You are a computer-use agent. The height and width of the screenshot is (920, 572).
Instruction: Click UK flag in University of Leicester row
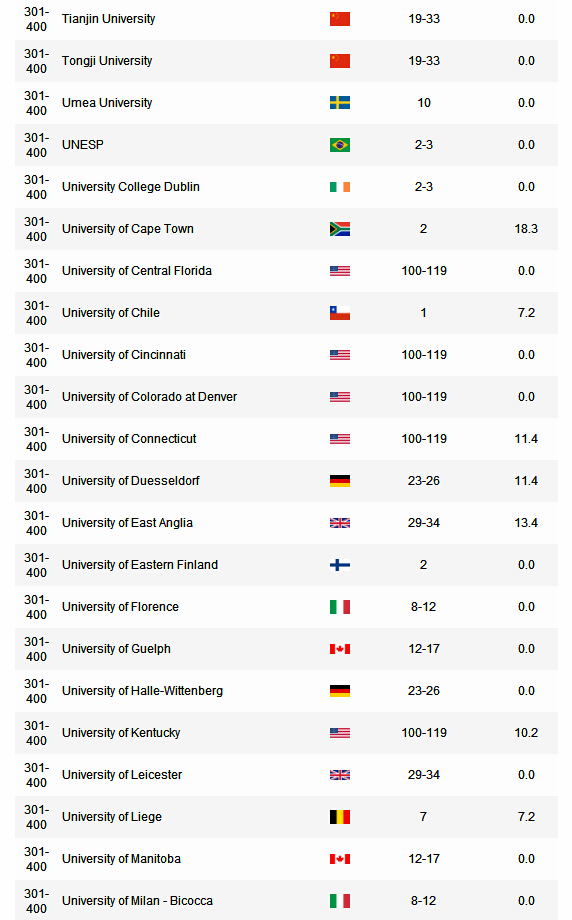[x=340, y=775]
